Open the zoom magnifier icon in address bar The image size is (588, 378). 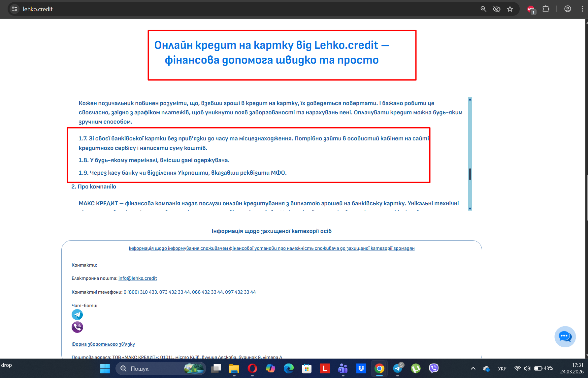pyautogui.click(x=483, y=9)
